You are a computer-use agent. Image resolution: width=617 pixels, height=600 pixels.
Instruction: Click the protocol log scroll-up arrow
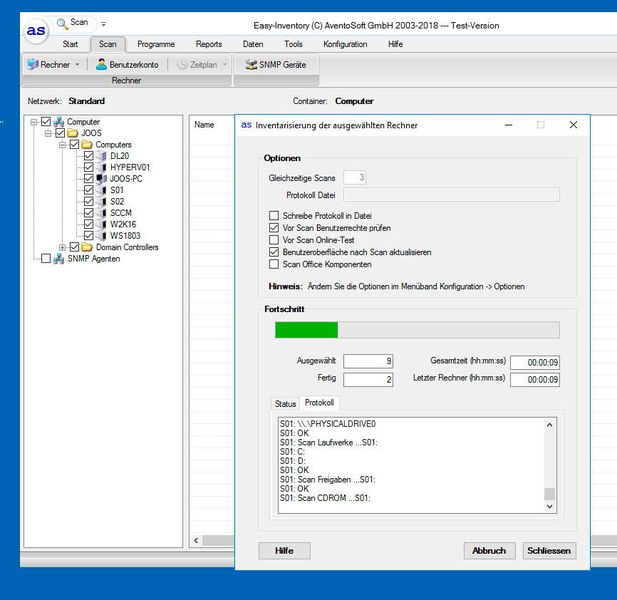coord(550,425)
